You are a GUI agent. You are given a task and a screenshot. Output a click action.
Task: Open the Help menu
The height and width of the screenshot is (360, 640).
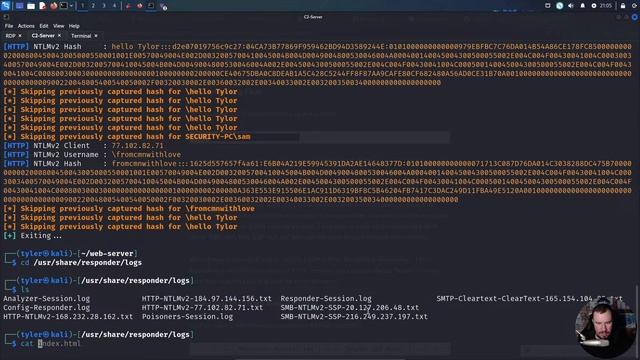(x=74, y=26)
